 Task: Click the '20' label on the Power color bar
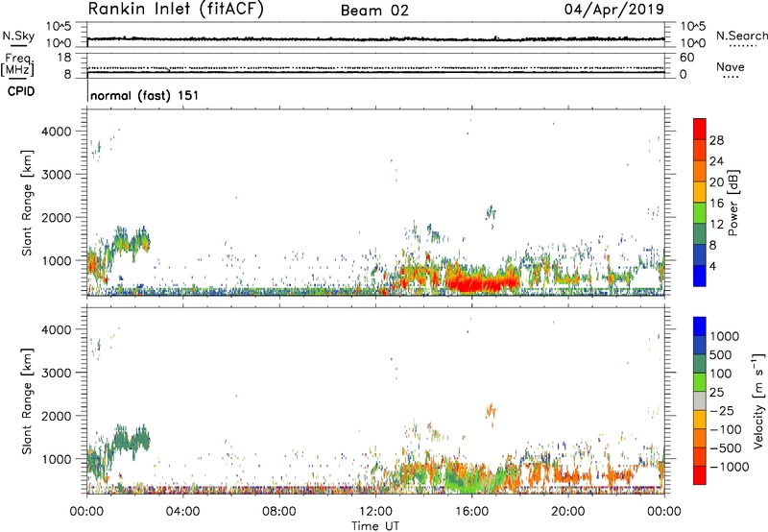click(716, 182)
